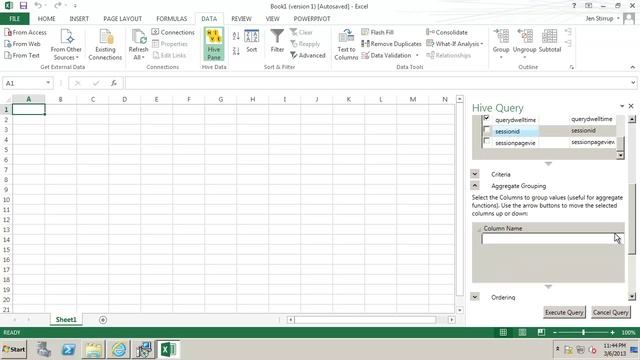
Task: Expand the Ordering section
Action: (x=475, y=297)
